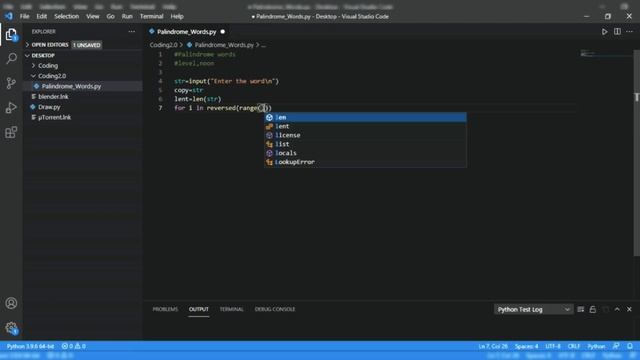
Task: Switch to the Debug Console tab
Action: pyautogui.click(x=275, y=309)
